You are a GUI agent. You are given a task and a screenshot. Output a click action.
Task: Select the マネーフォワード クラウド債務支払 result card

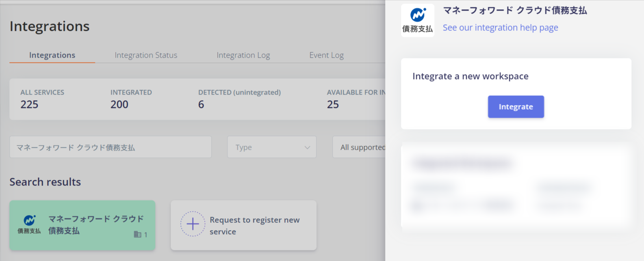[82, 225]
